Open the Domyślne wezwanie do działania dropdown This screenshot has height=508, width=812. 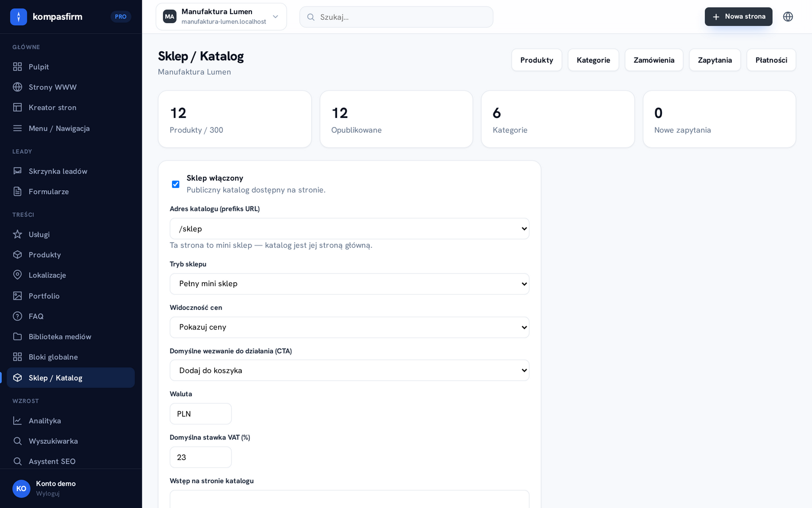click(x=350, y=370)
